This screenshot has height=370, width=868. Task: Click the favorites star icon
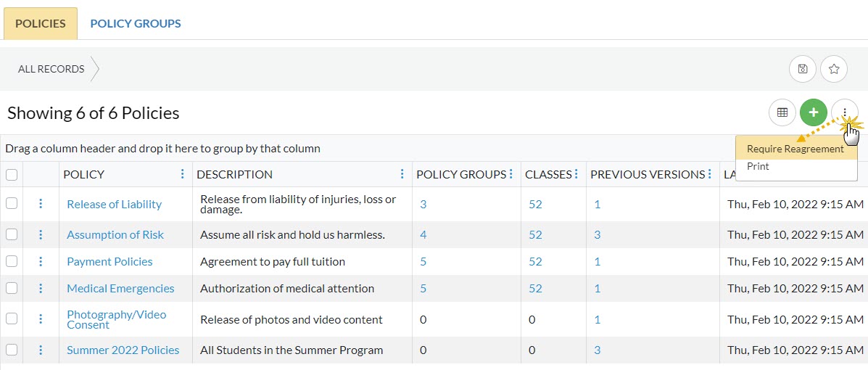(x=833, y=69)
